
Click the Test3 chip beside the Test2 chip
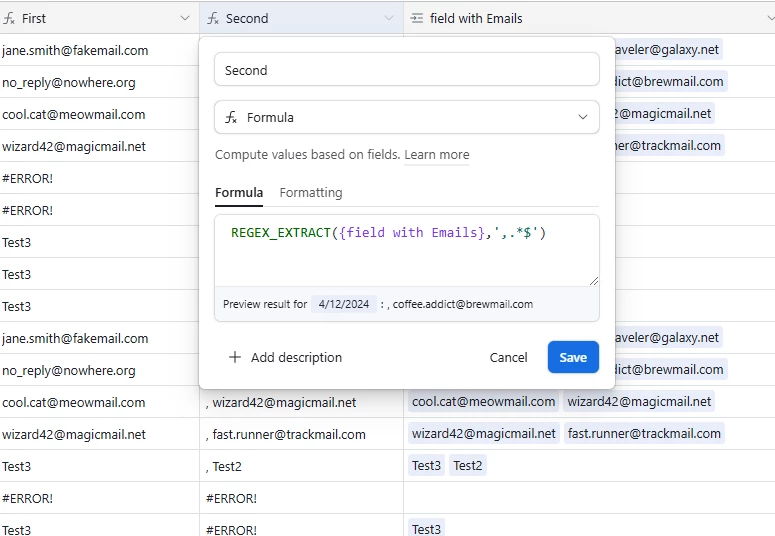426,465
